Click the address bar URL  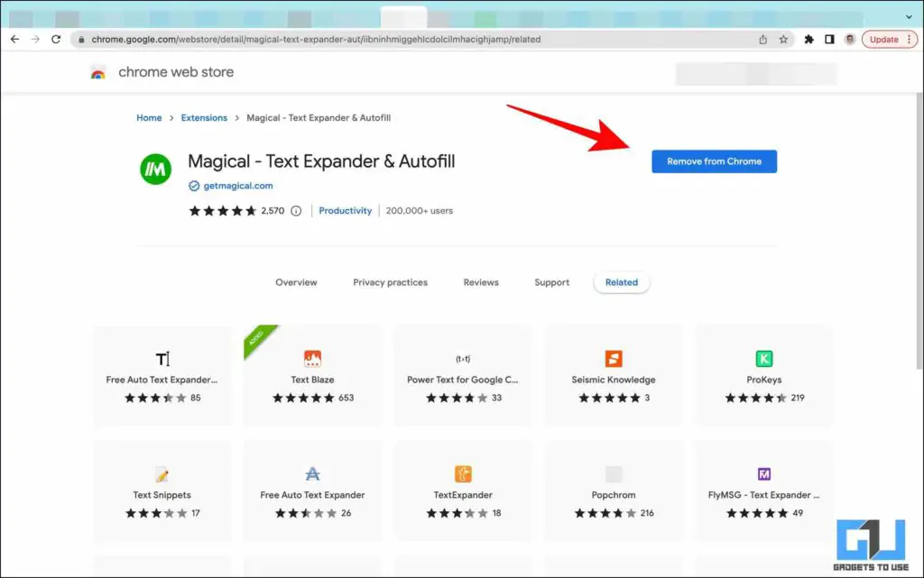coord(316,40)
